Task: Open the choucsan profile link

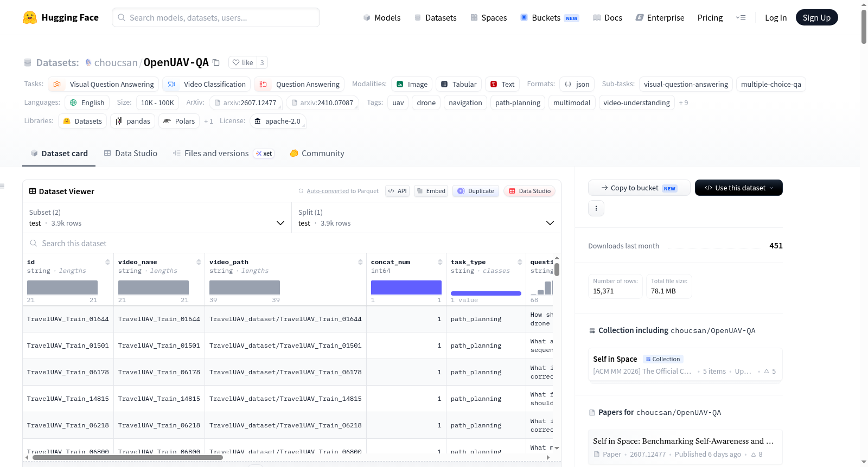Action: (116, 62)
